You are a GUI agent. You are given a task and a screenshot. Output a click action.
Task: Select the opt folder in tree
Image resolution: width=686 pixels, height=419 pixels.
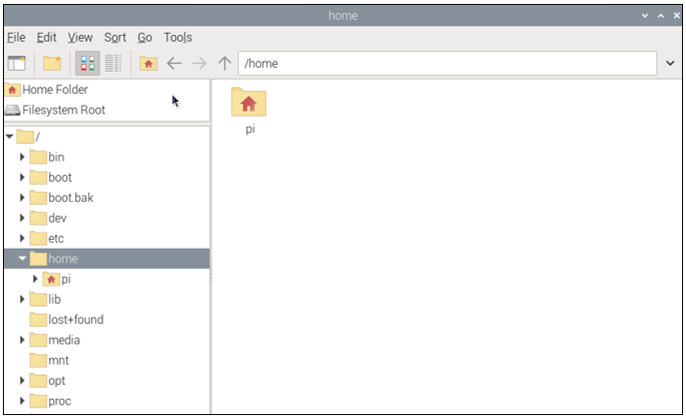48,381
